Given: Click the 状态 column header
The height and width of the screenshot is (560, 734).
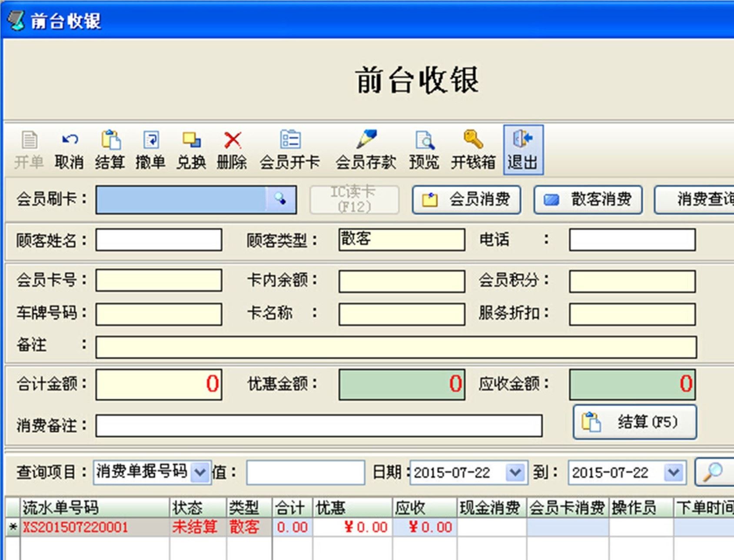Looking at the screenshot, I should 198,507.
